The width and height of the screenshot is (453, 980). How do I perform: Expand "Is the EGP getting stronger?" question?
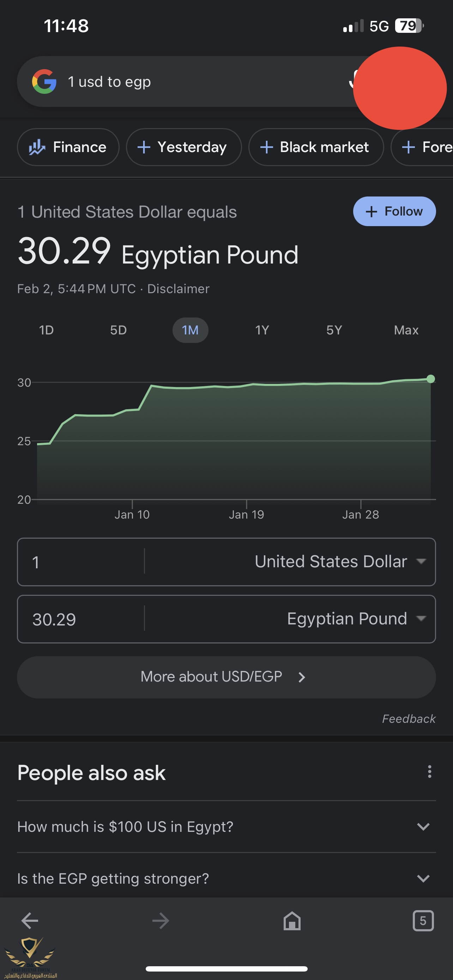point(226,878)
